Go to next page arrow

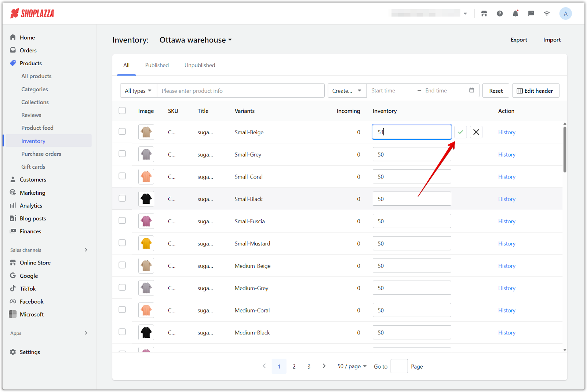tap(324, 366)
